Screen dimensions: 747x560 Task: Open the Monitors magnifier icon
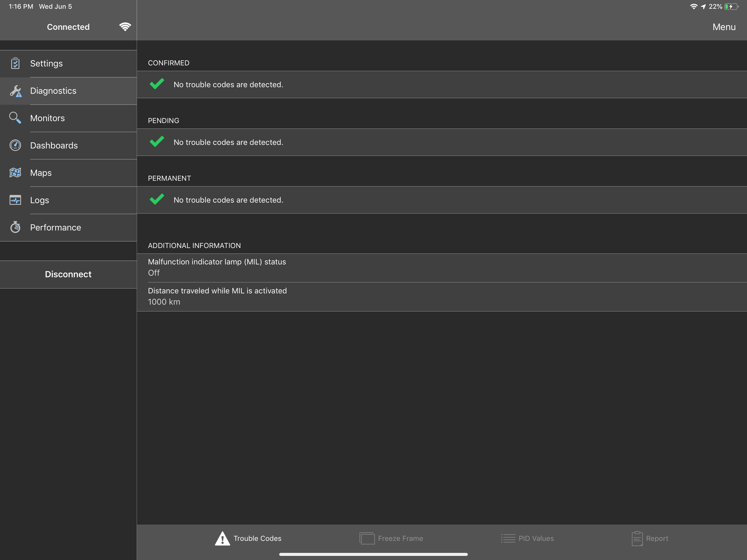(15, 118)
